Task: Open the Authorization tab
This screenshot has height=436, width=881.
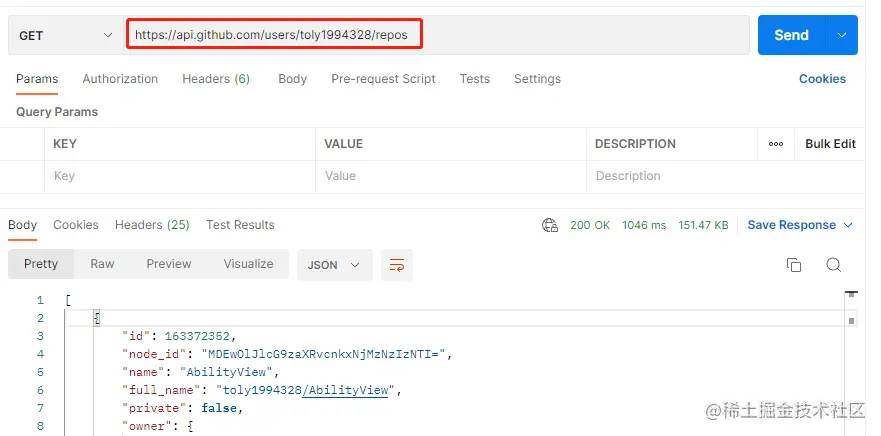Action: 120,79
